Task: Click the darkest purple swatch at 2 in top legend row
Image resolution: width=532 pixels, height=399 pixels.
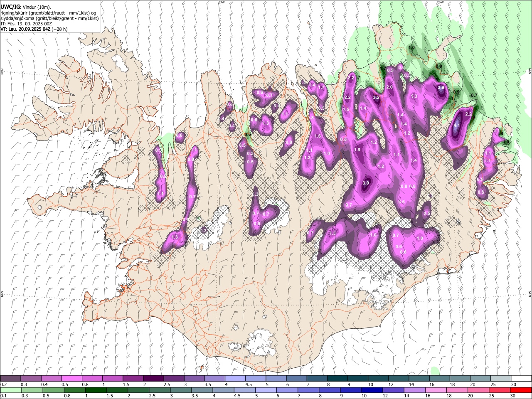Action: [x=153, y=379]
